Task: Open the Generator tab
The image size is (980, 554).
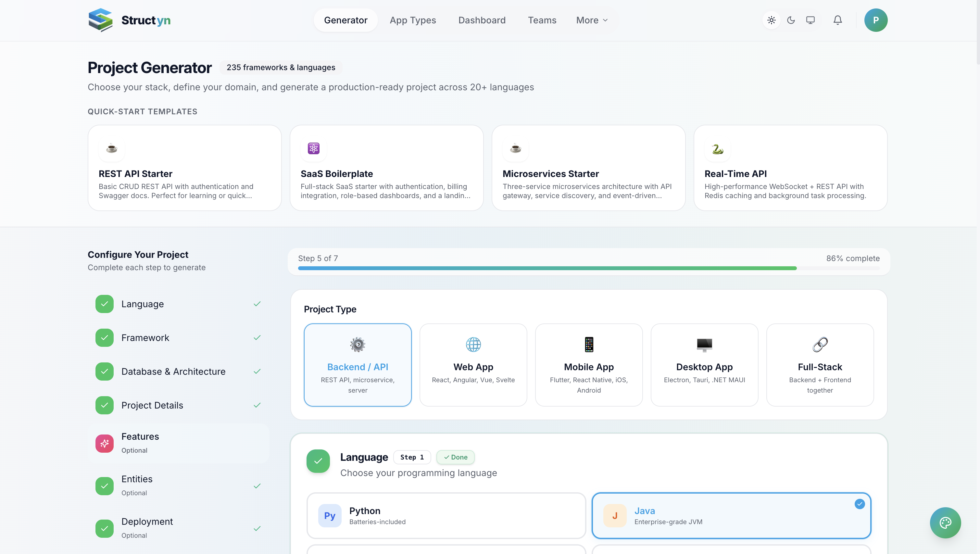Action: pyautogui.click(x=346, y=20)
